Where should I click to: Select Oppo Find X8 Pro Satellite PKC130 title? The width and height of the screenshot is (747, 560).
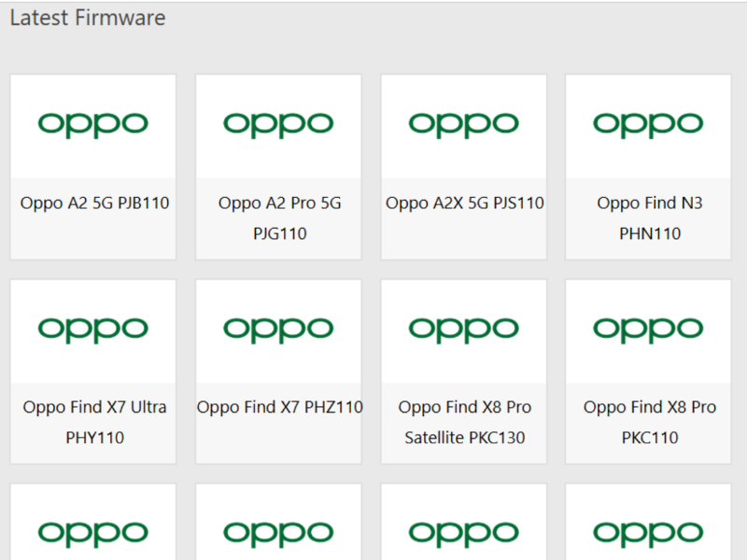464,422
